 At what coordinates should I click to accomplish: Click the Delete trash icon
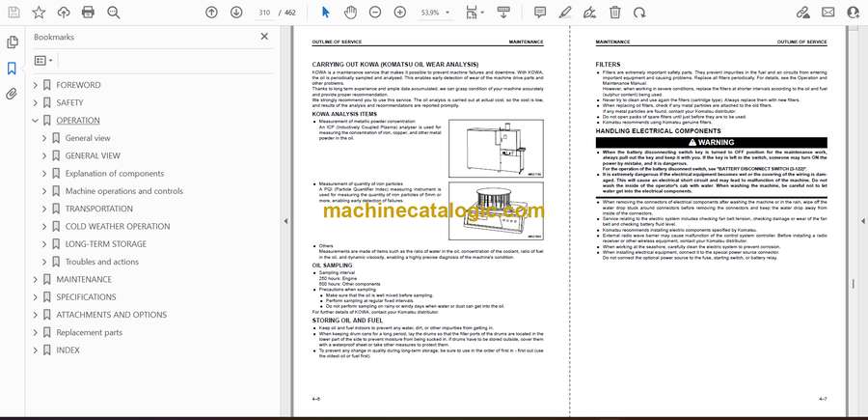pos(615,13)
